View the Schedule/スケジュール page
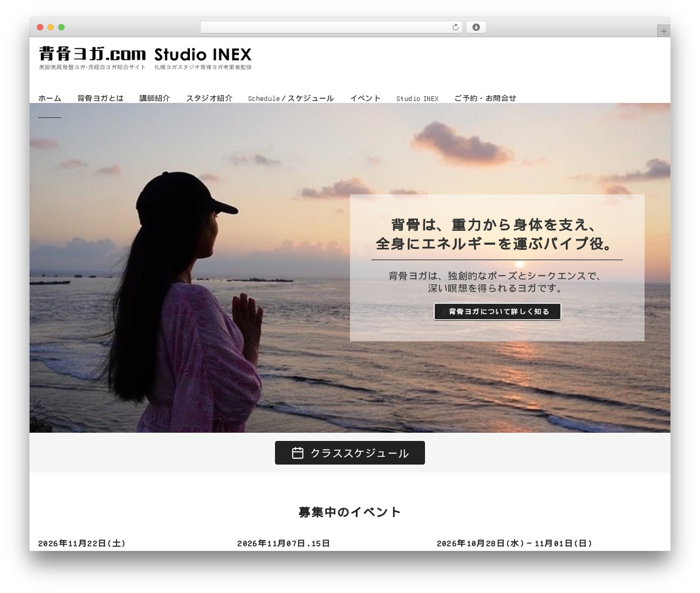 [291, 98]
